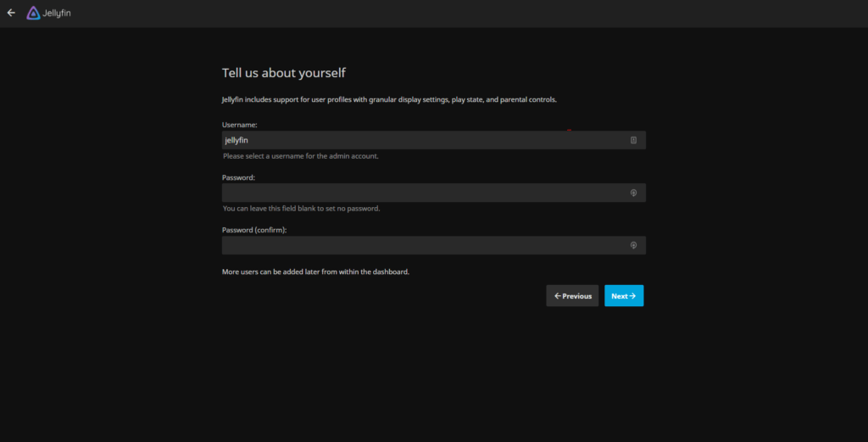Click the back arrow in header
The height and width of the screenshot is (442, 868).
pyautogui.click(x=11, y=13)
